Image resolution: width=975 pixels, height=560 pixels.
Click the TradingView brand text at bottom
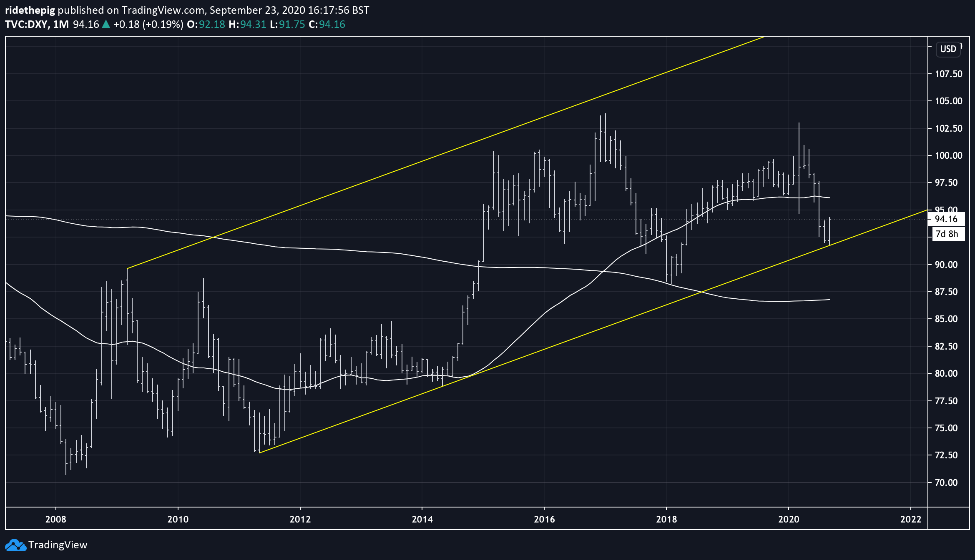click(58, 545)
